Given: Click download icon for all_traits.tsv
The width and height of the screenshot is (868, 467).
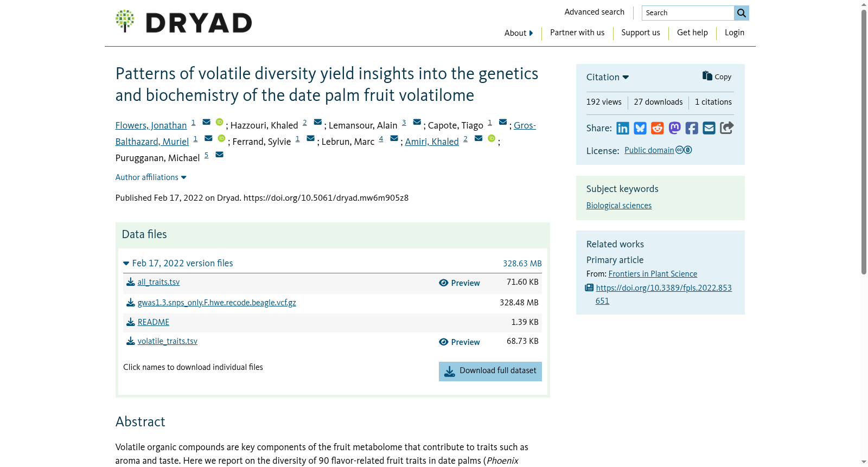Looking at the screenshot, I should click(131, 282).
